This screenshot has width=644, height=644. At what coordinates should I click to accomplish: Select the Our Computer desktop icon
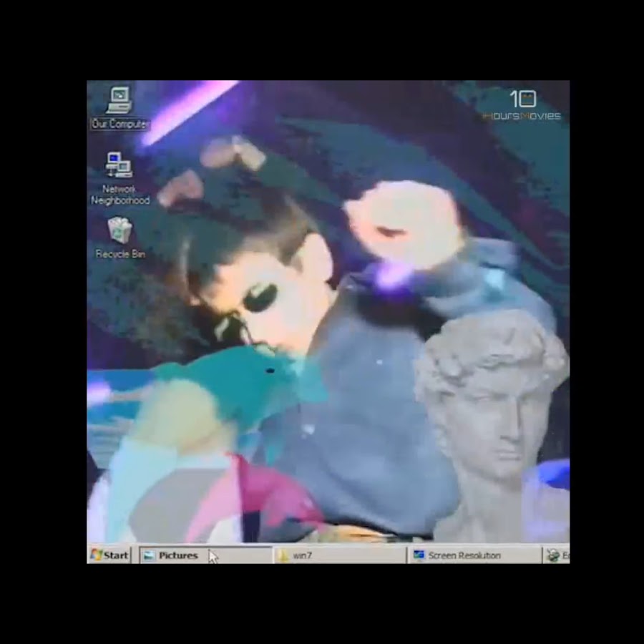(x=119, y=100)
